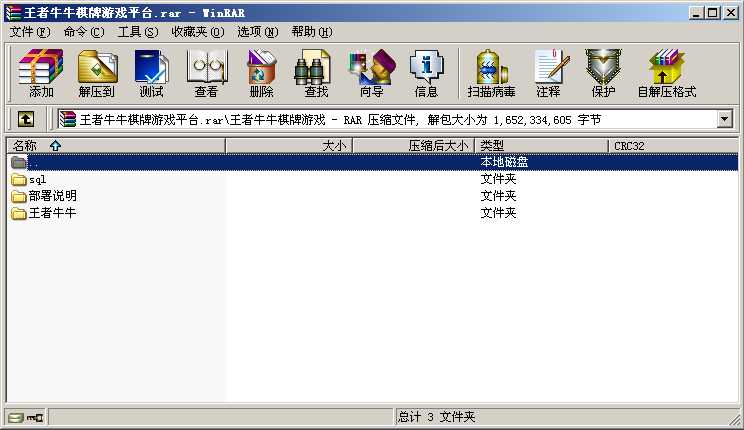744x430 pixels.
Task: Open the 选项(N) menu
Action: [x=258, y=32]
